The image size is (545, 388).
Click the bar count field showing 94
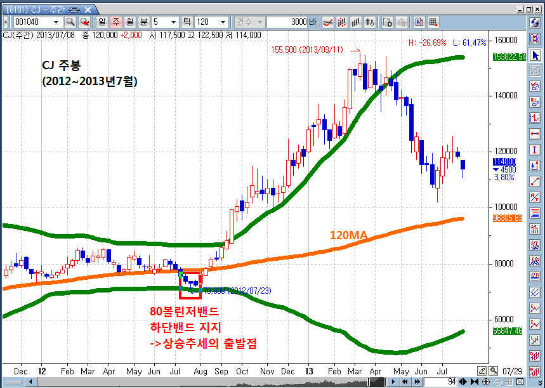click(441, 382)
